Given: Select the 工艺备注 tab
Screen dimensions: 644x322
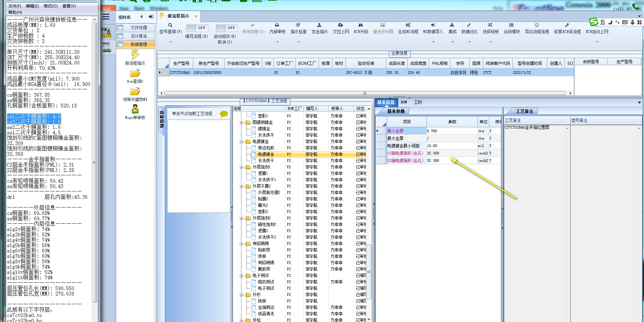Looking at the screenshot, I should 524,111.
